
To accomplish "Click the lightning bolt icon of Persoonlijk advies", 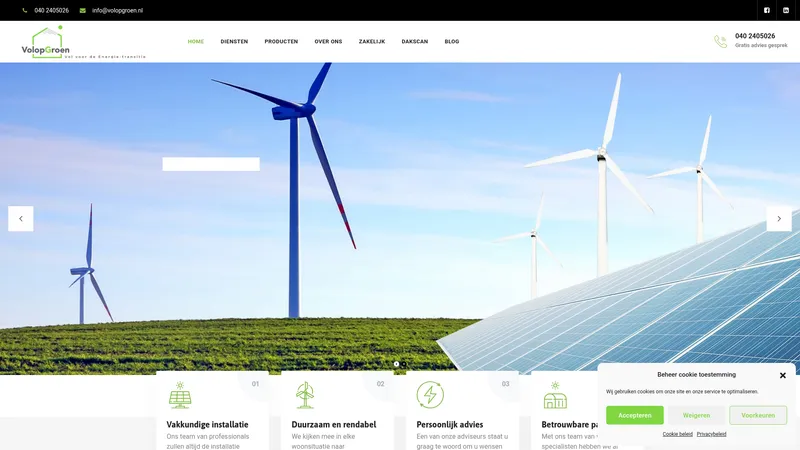I will [x=430, y=394].
